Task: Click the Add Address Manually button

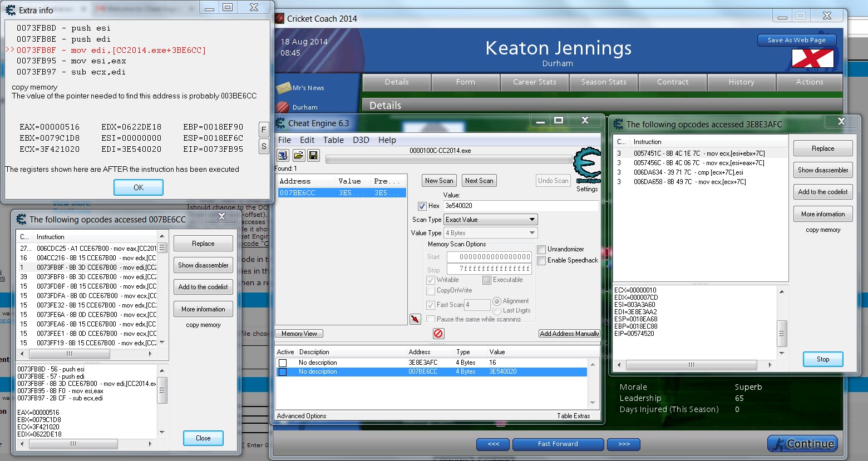Action: (x=569, y=334)
